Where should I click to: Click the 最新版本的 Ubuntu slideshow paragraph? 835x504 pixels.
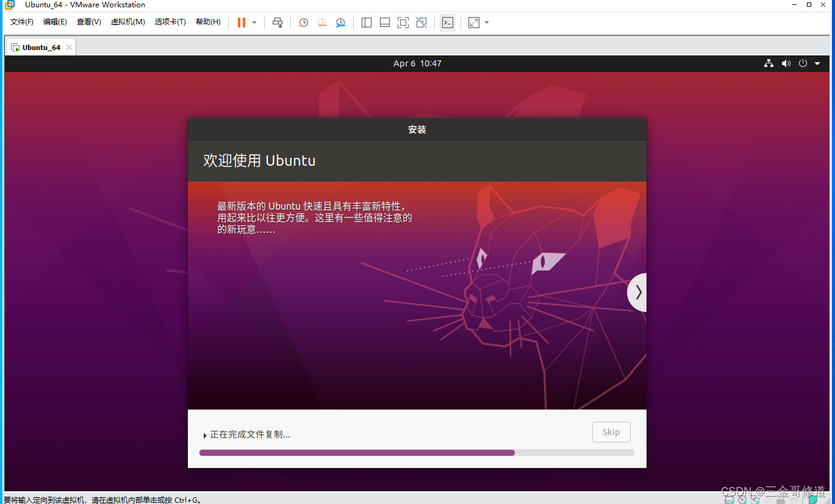pos(315,218)
